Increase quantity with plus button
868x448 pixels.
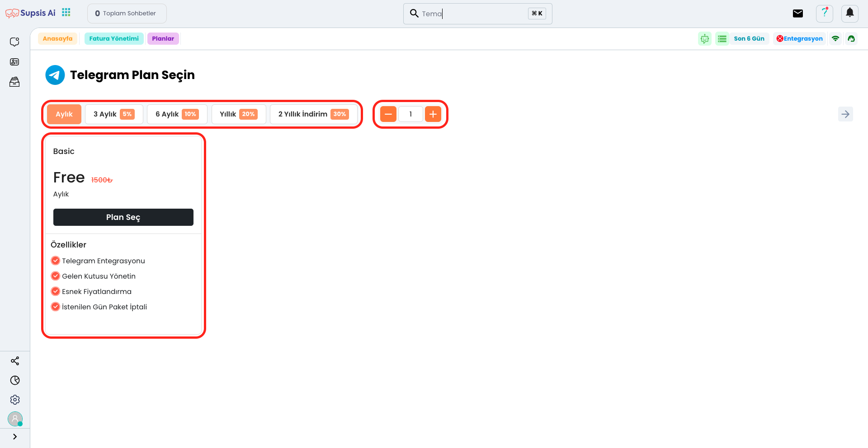pyautogui.click(x=433, y=114)
